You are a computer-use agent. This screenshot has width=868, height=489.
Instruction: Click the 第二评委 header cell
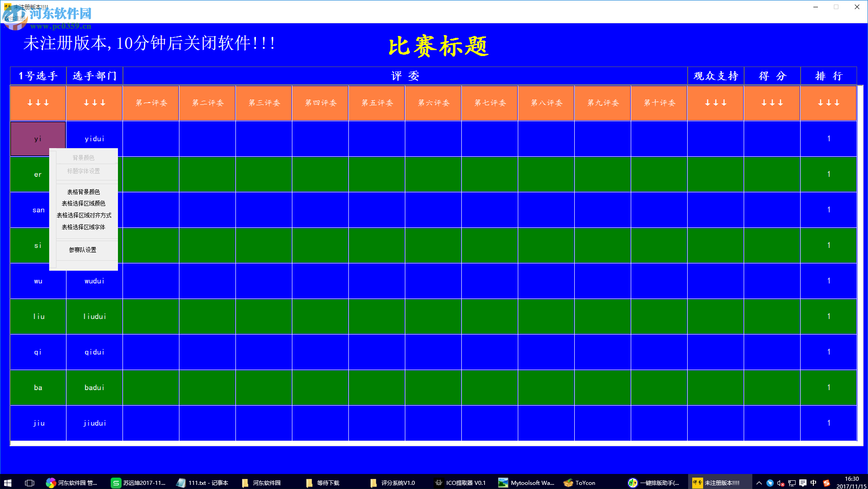208,103
